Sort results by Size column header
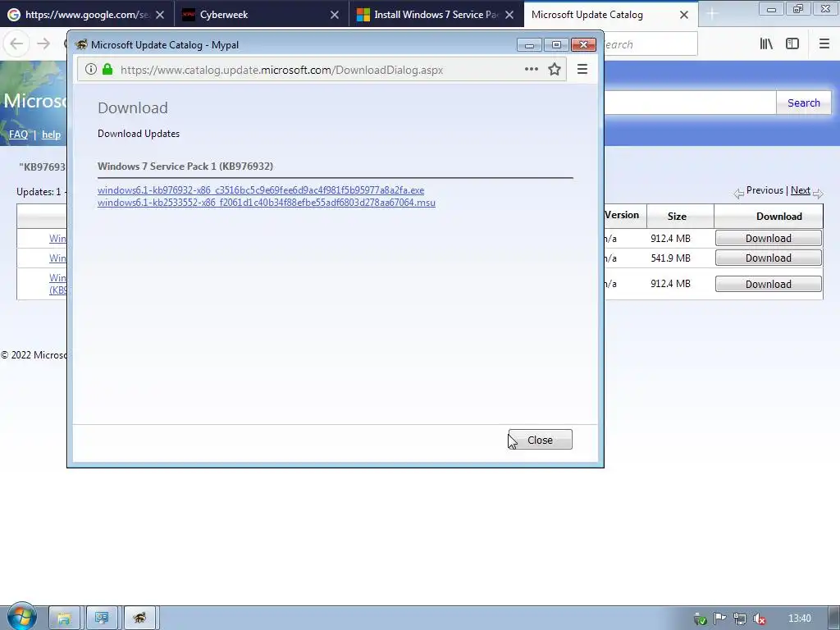 [x=677, y=217]
